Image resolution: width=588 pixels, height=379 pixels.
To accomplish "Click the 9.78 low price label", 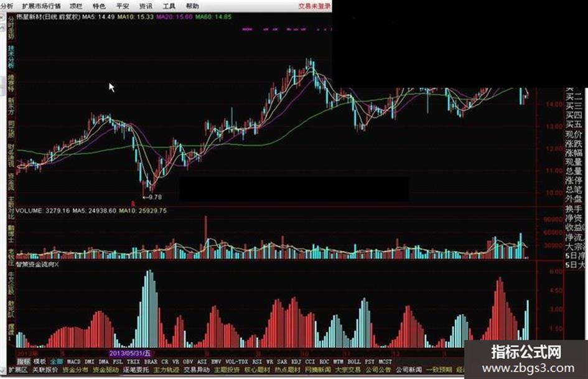I will [x=155, y=197].
